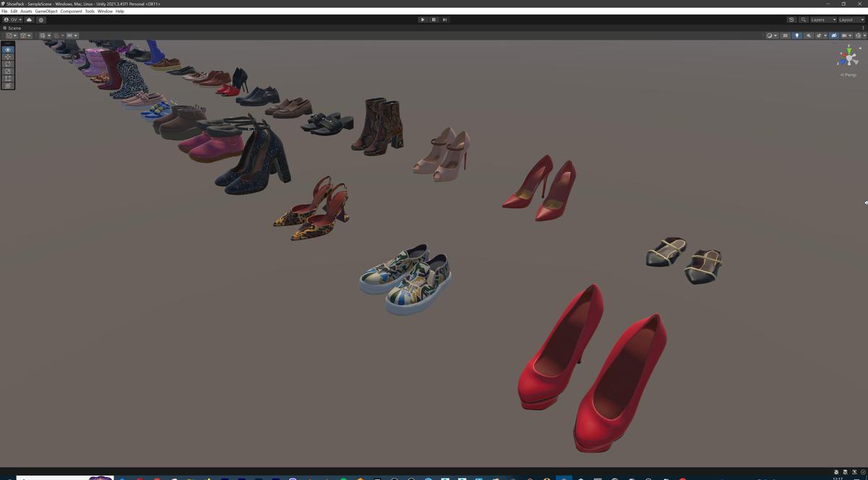Select the Move tool in the toolbar

click(x=7, y=56)
